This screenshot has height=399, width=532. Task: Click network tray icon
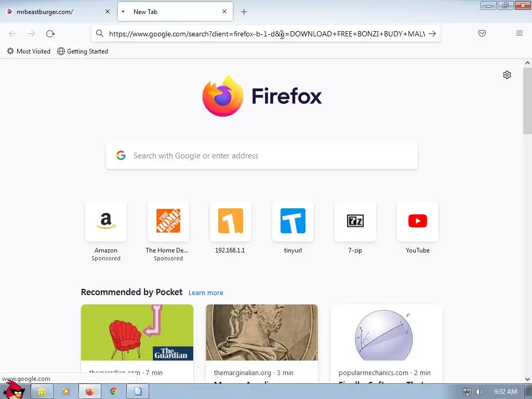coord(467,392)
